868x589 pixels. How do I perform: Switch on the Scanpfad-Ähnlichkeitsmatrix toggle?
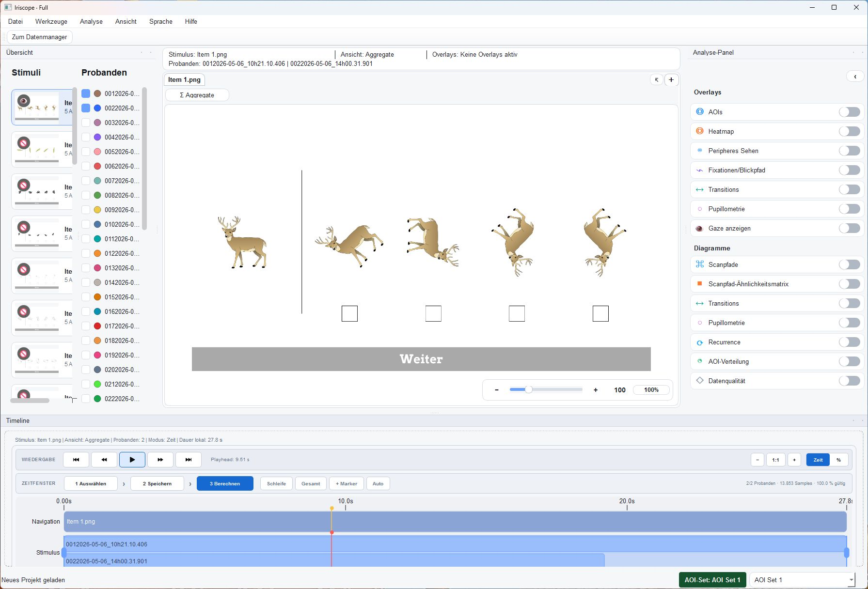coord(850,284)
